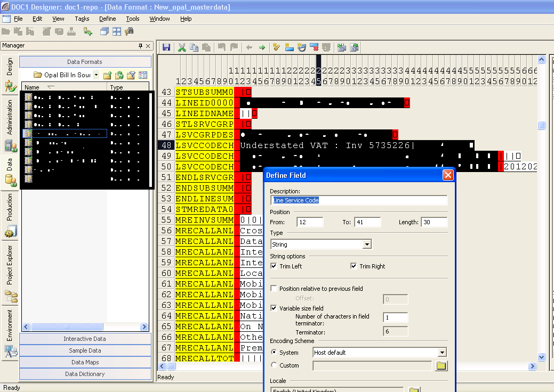Open the Define menu
Viewport: 554px width, 392px height.
coord(107,19)
